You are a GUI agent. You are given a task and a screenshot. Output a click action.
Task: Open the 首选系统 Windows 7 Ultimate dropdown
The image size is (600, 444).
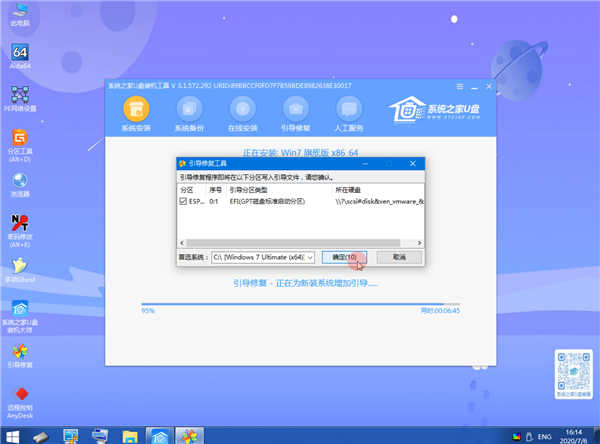[263, 257]
